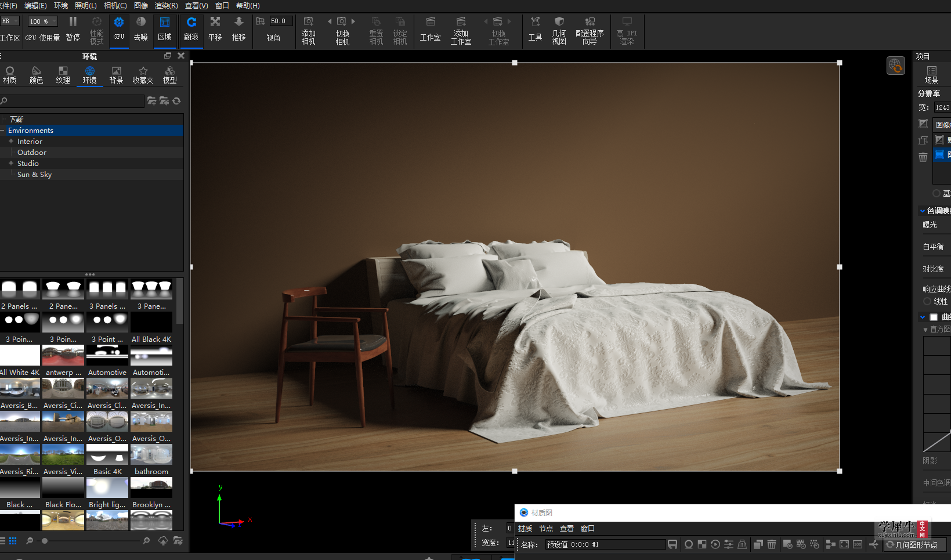Save material icon in material graph
Screen dimensions: 951x560
(x=672, y=544)
